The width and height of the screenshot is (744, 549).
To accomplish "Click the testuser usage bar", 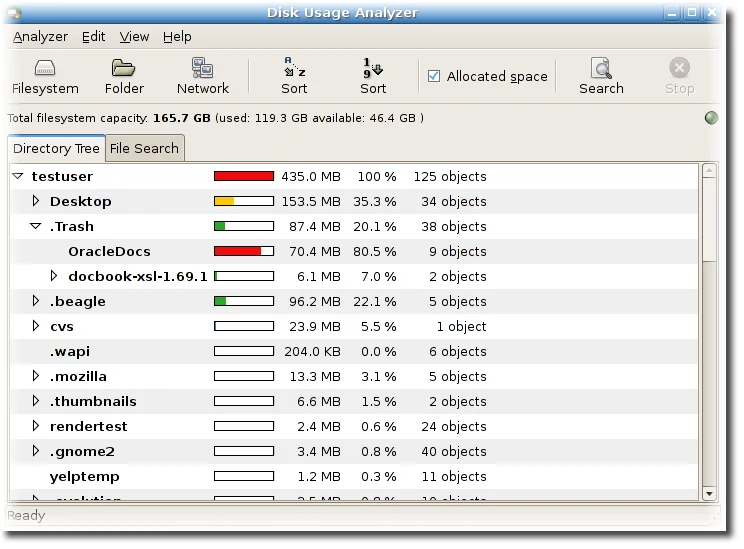I will [244, 177].
